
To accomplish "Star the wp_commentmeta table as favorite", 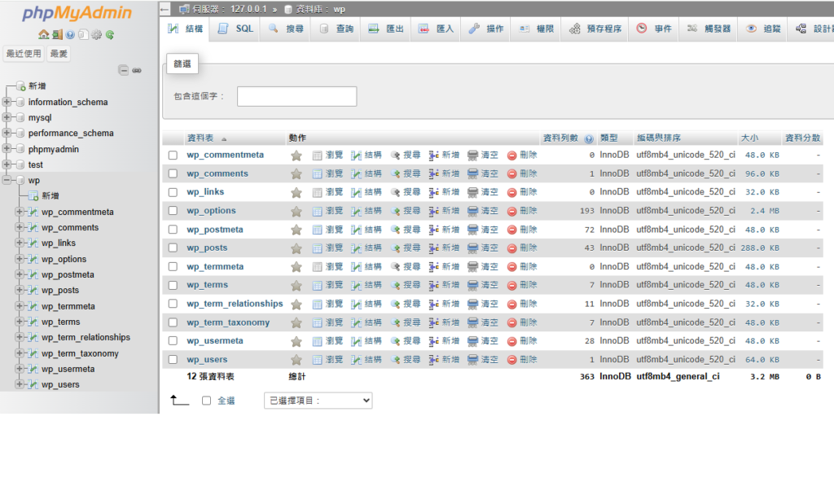I will click(x=296, y=156).
